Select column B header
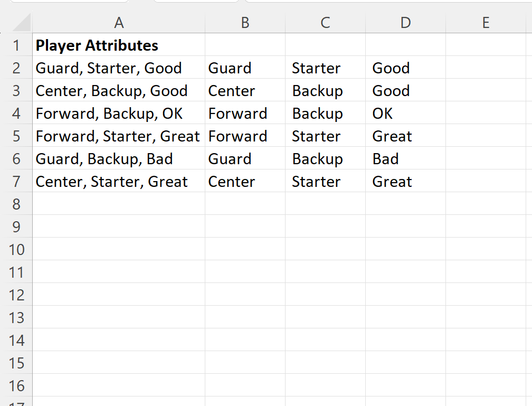This screenshot has width=532, height=406. coord(245,22)
